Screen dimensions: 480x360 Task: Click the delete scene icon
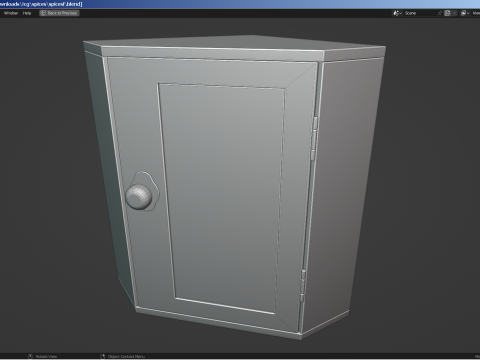(x=455, y=13)
